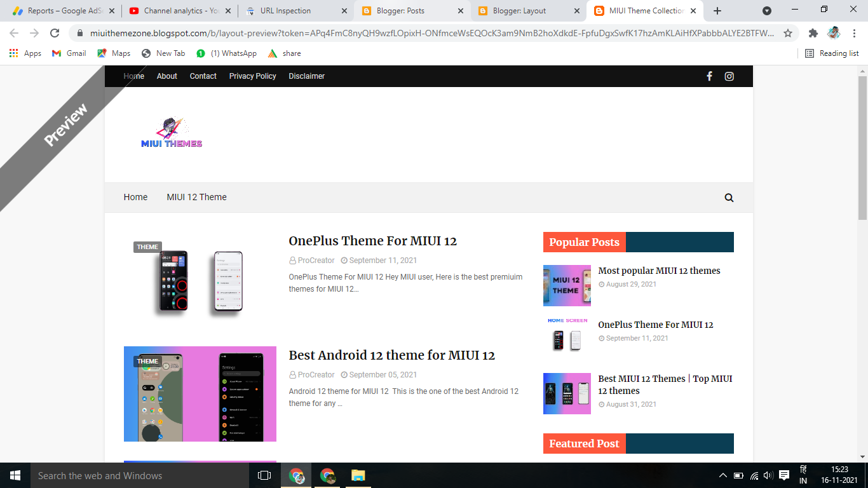
Task: Open Contact in the top menu
Action: 203,76
